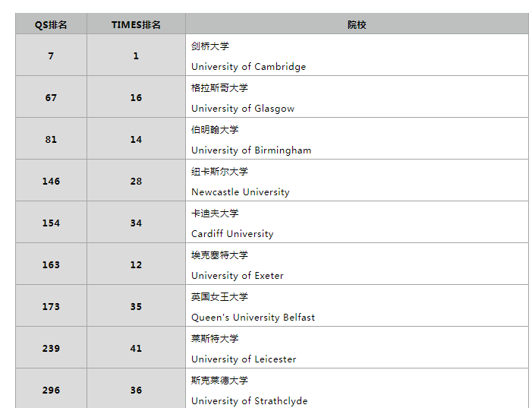Select the TIMES rank cell showing 28
The height and width of the screenshot is (408, 532).
[x=136, y=182]
